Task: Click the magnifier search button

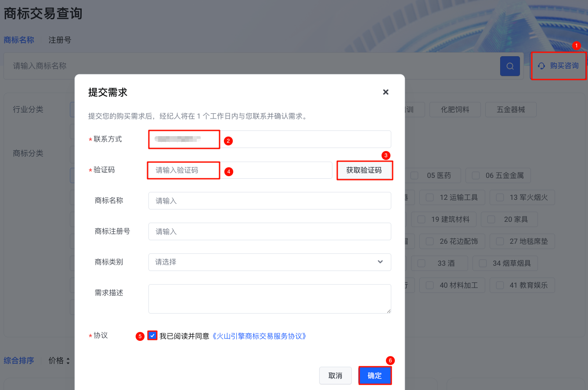Action: pos(510,66)
